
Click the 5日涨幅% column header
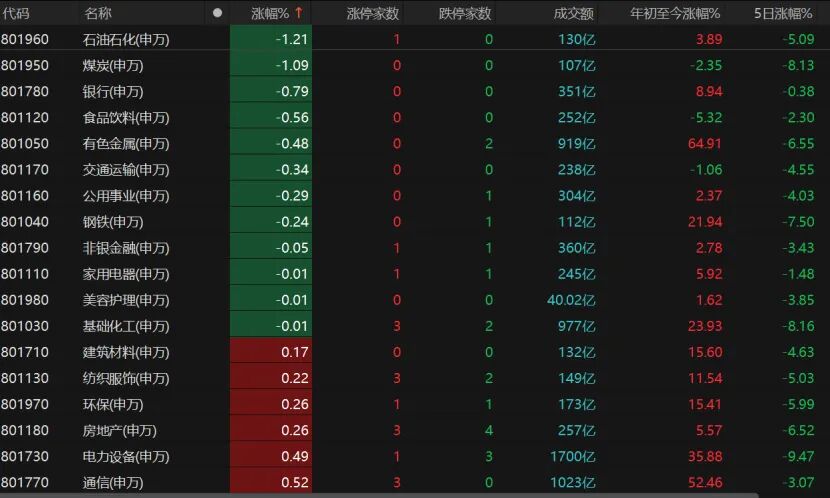tap(783, 13)
